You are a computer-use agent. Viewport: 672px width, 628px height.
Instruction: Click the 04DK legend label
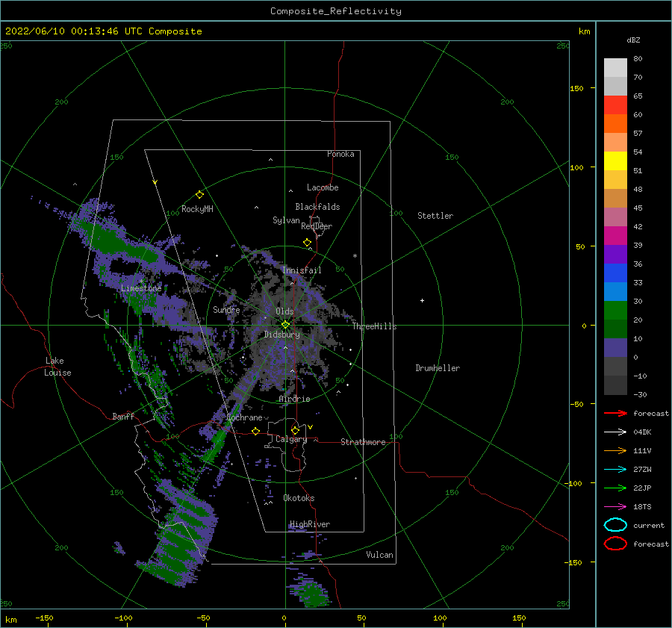[x=642, y=432]
